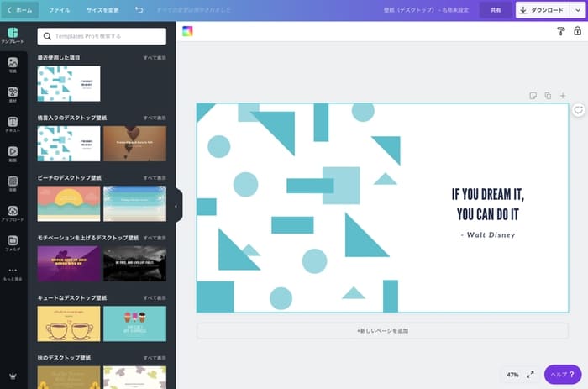588x389 pixels.
Task: Click the undo arrow in top bar
Action: (139, 10)
